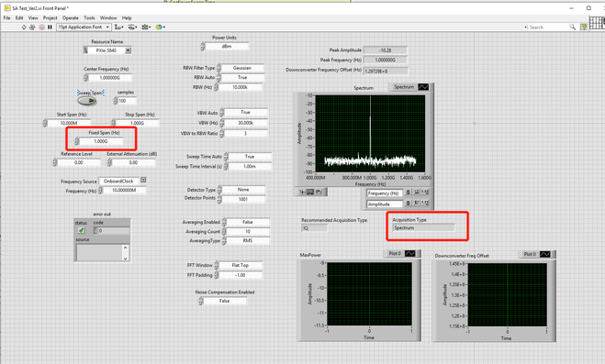Open the File menu
This screenshot has width=605, height=364.
pyautogui.click(x=7, y=17)
